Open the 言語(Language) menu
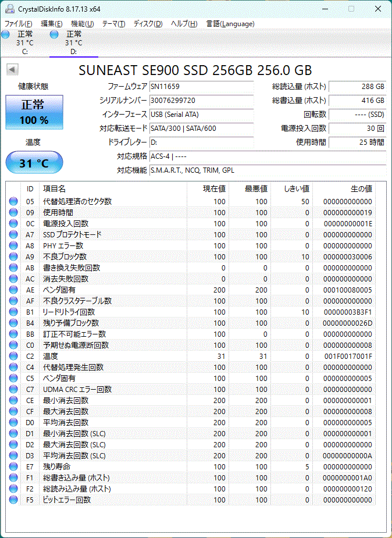 (x=230, y=24)
